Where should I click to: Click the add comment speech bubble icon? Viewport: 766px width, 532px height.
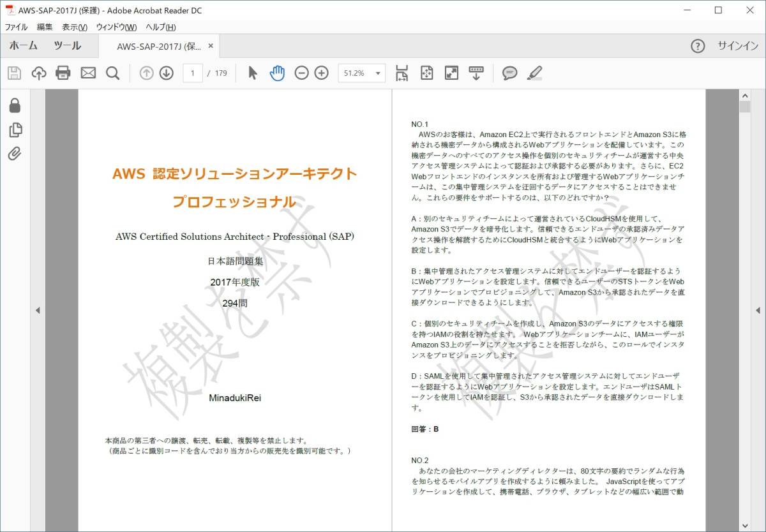[x=509, y=73]
